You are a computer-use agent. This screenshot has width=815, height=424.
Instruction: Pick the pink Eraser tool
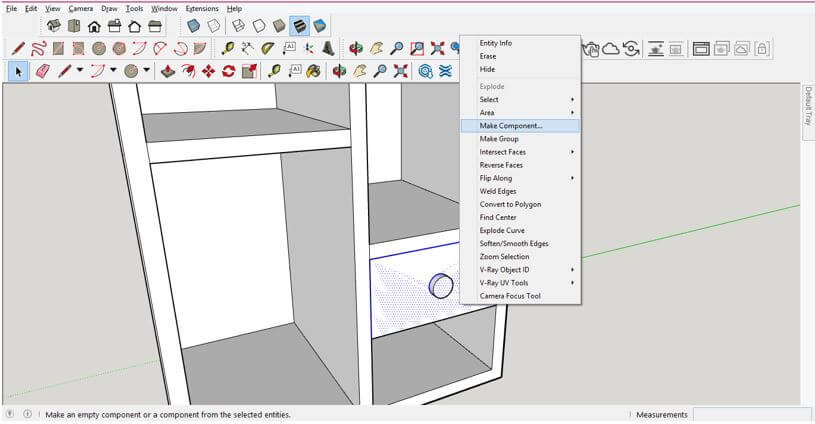click(x=42, y=71)
